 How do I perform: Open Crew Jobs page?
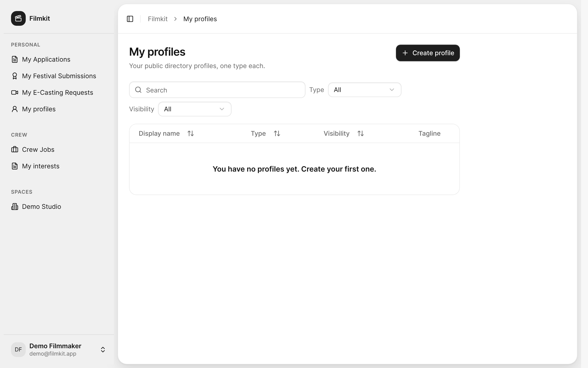click(59, 149)
